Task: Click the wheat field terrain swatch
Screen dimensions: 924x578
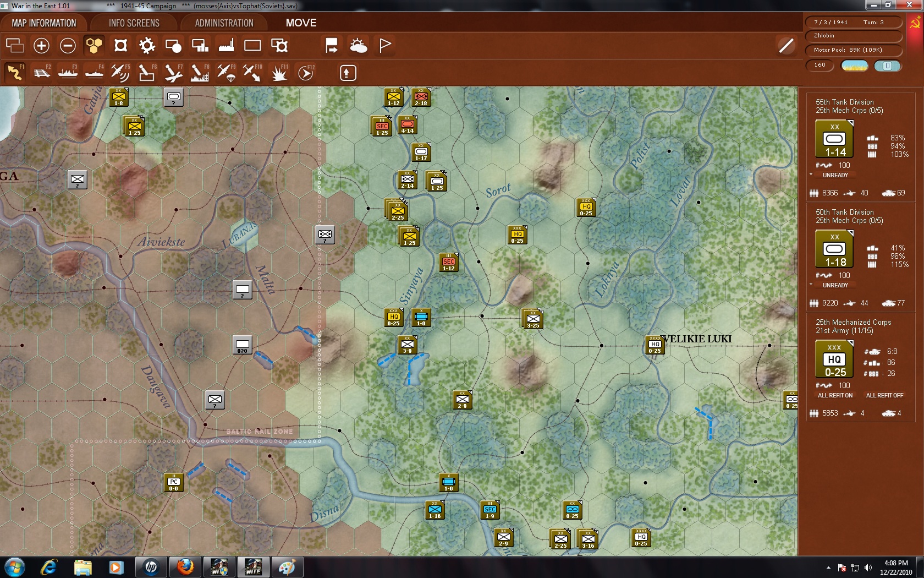Action: click(x=855, y=66)
